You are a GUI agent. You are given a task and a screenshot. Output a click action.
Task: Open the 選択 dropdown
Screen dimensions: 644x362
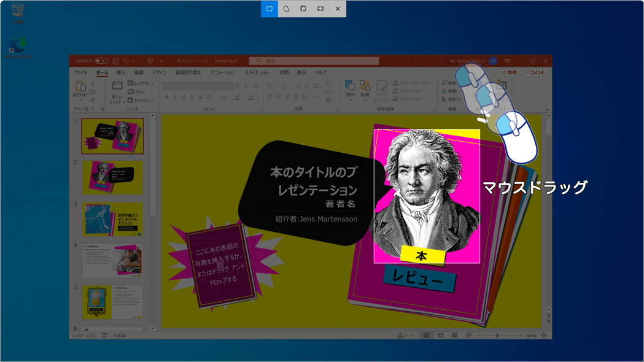coord(451,99)
